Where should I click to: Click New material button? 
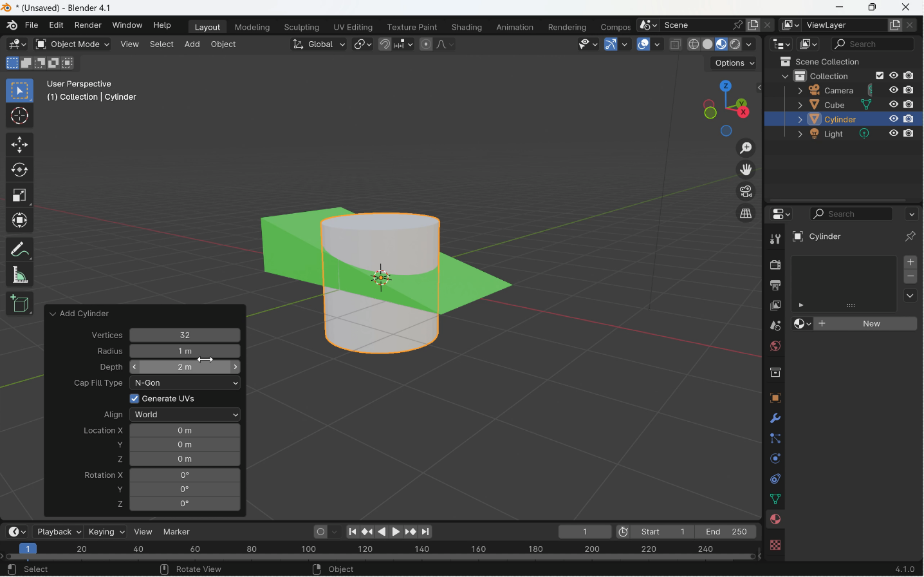[x=865, y=324]
